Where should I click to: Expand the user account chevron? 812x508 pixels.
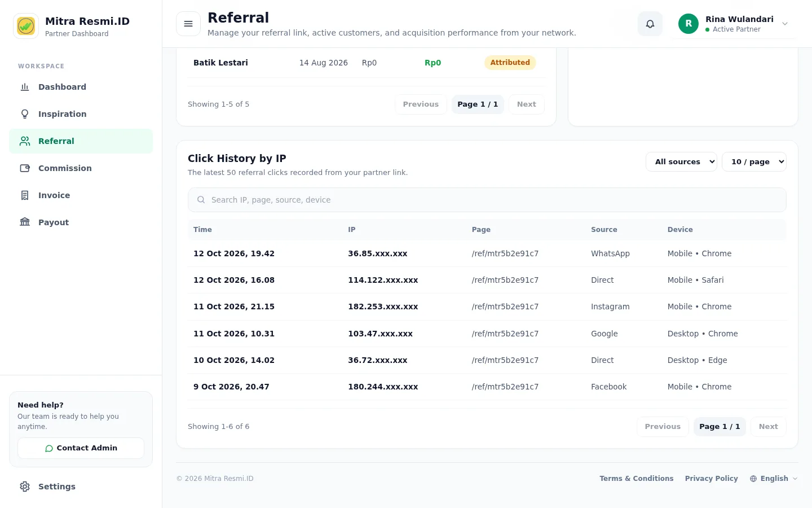785,24
